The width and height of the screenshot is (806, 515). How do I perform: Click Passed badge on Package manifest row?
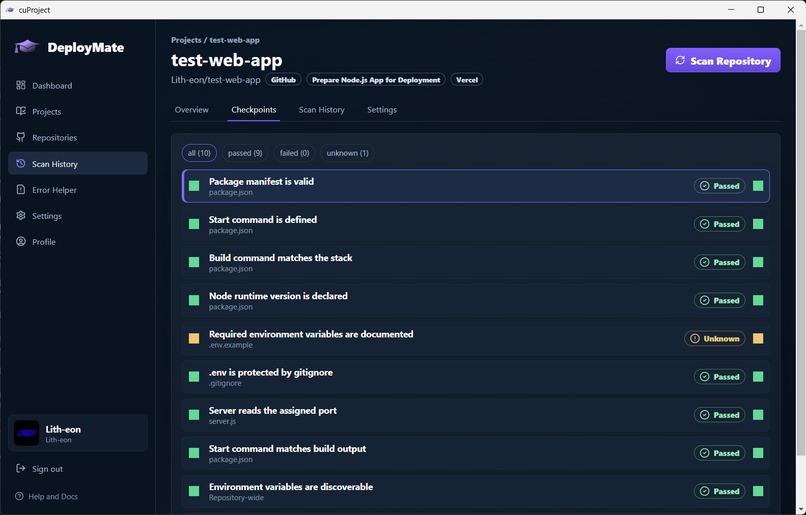click(719, 186)
